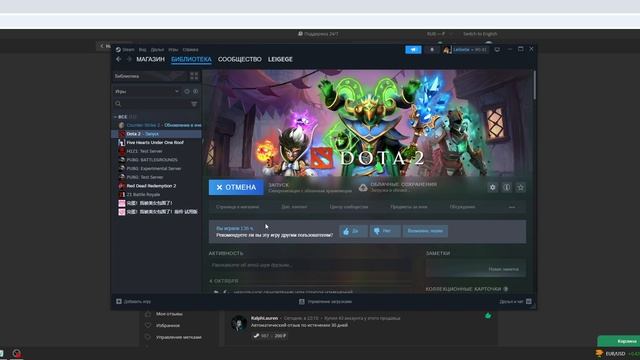Image resolution: width=640 pixels, height=360 pixels.
Task: Click the Red Dead Redemption 2 game icon
Action: [x=122, y=186]
